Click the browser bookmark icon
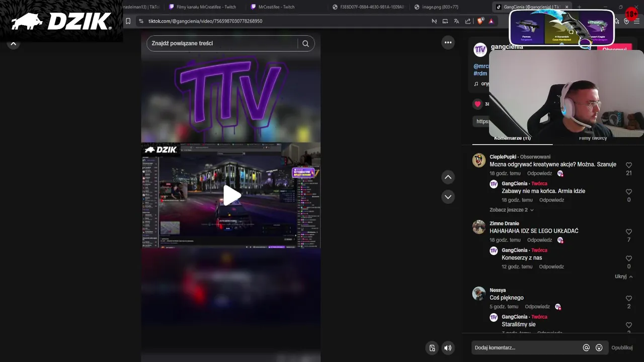This screenshot has width=644, height=362. click(128, 21)
